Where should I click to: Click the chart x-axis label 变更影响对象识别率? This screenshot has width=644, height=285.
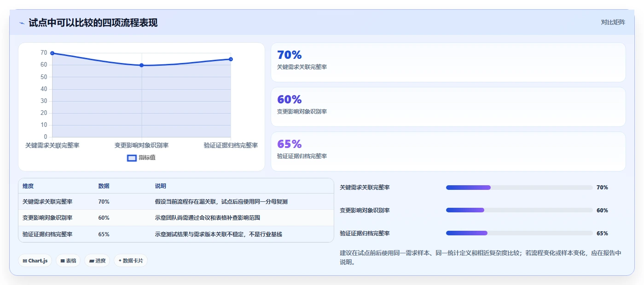coord(141,145)
